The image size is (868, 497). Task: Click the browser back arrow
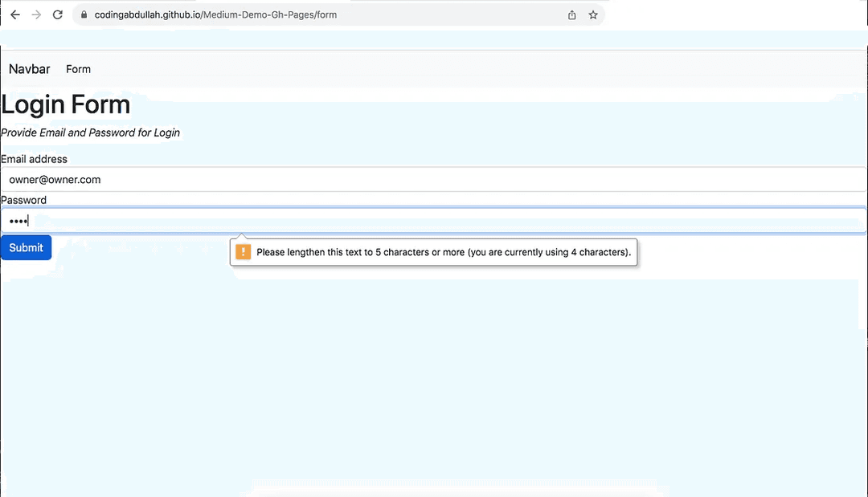click(x=15, y=14)
